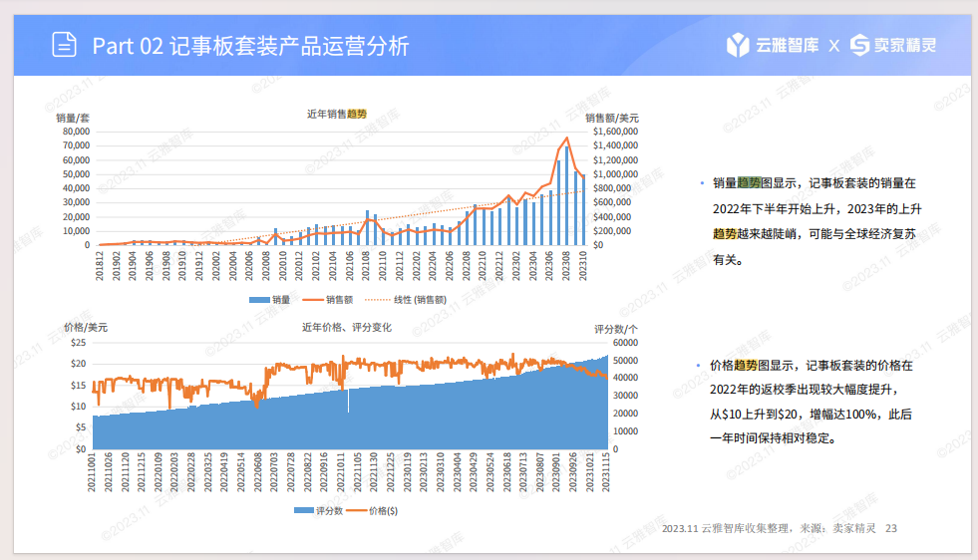Click the tallest blue sales bar at 202308
The width and height of the screenshot is (978, 560).
click(x=567, y=195)
